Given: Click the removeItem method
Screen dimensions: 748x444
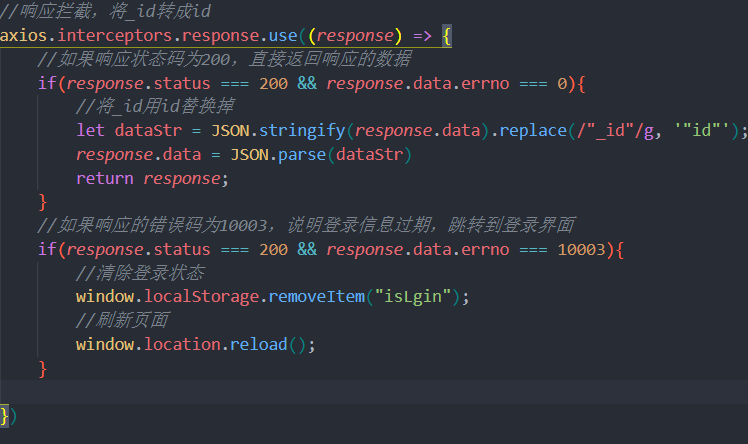Looking at the screenshot, I should pos(317,297).
